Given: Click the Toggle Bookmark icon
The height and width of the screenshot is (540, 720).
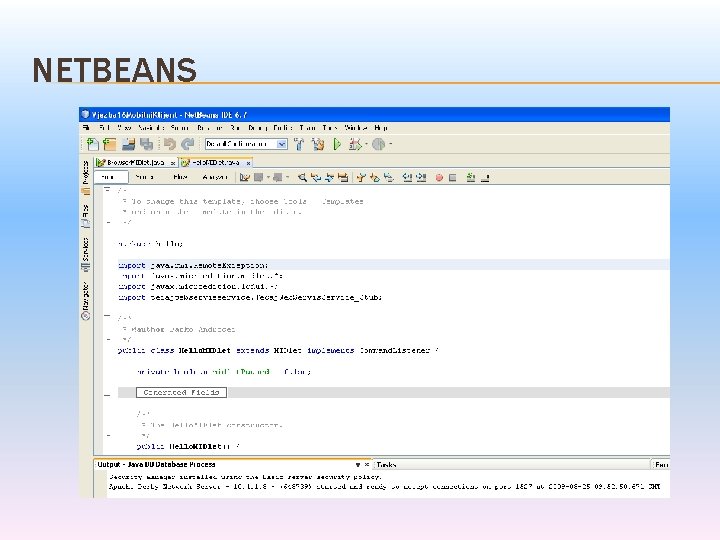Looking at the screenshot, I should click(x=388, y=177).
